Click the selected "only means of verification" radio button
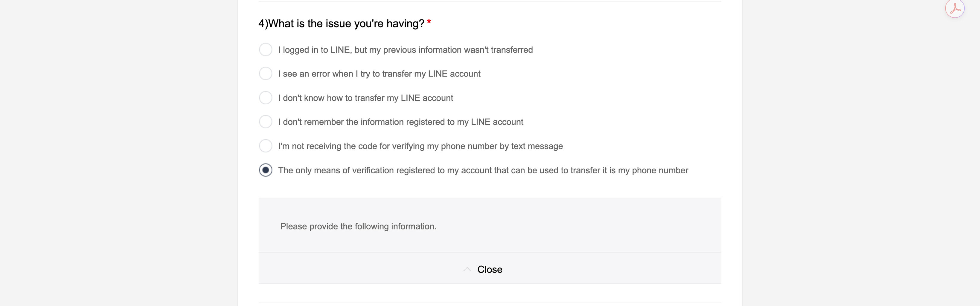This screenshot has height=306, width=980. click(266, 170)
